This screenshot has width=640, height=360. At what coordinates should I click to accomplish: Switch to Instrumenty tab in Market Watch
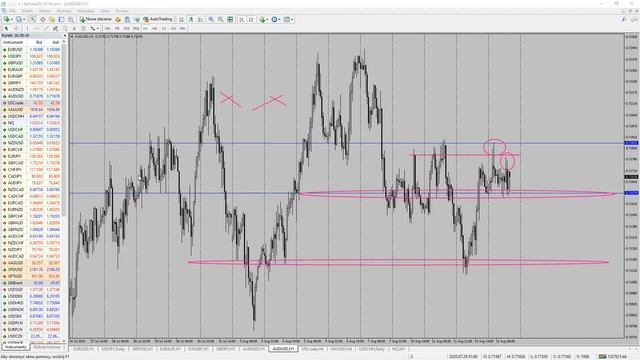tap(16, 347)
